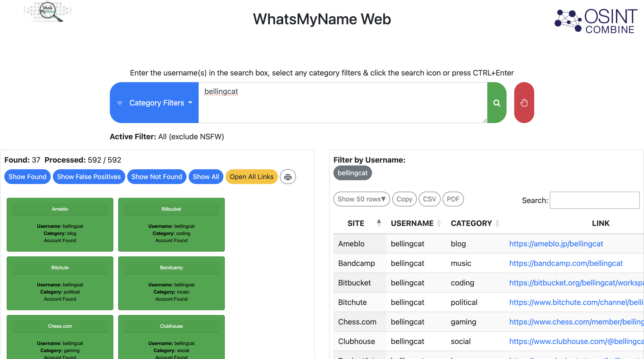The image size is (644, 359).
Task: Sort table by USERNAME column arrows
Action: 439,223
